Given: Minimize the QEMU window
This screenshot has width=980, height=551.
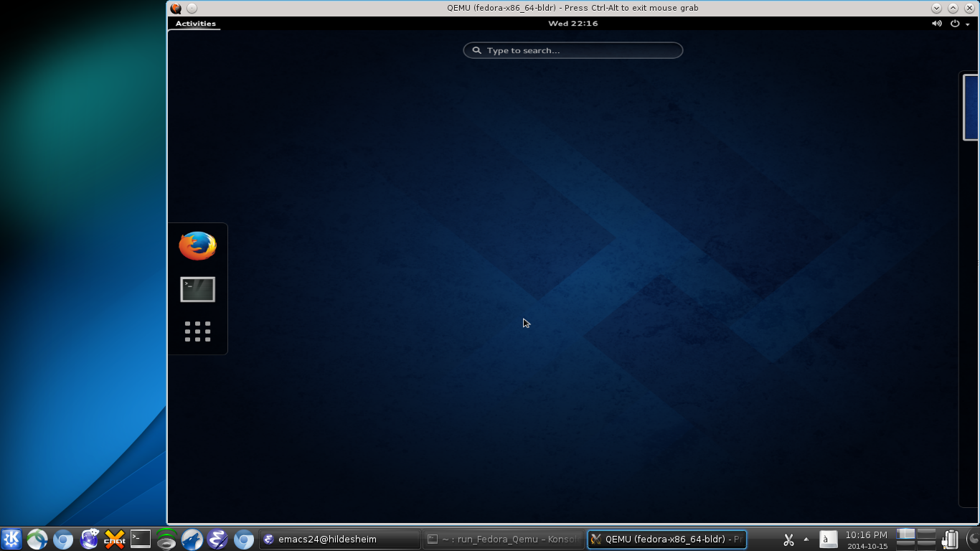Looking at the screenshot, I should [x=936, y=8].
